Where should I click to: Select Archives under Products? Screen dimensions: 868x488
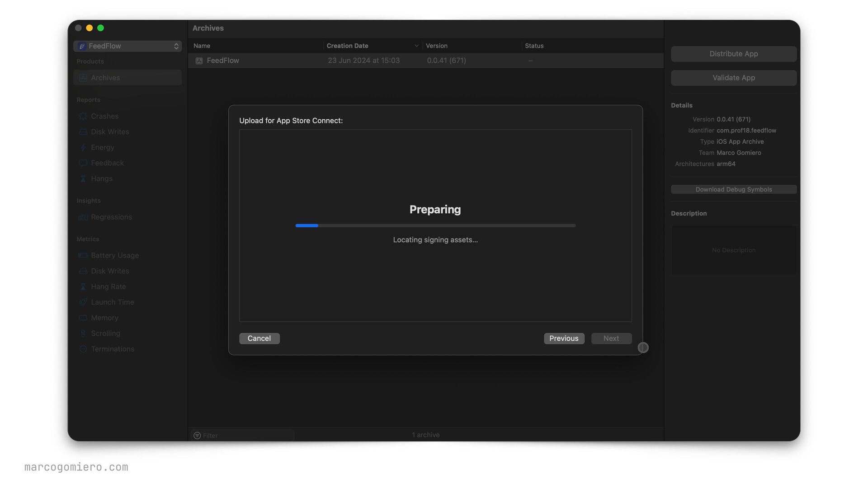click(127, 78)
